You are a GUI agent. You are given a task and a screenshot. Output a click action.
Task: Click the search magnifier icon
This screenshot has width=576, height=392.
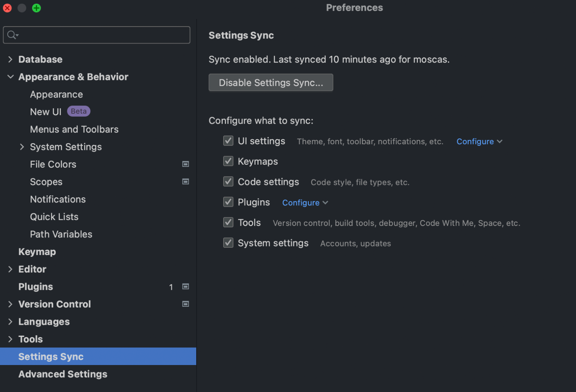pos(12,35)
